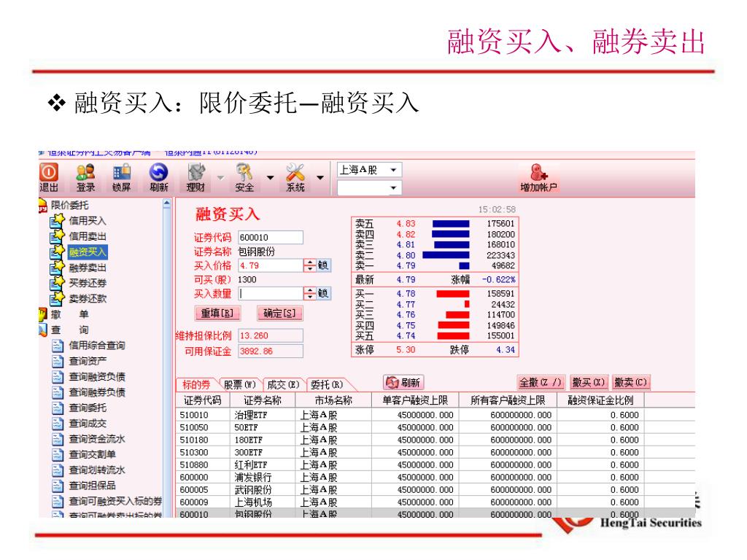Viewport: 747px width, 560px height.
Task: Open 查询担保品 in the sidebar
Action: click(x=92, y=485)
